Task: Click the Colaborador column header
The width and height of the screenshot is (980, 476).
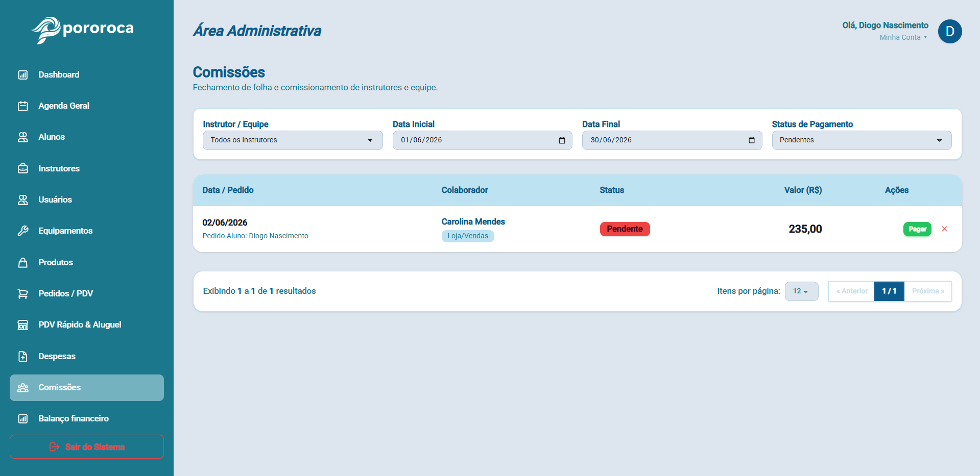Action: [x=465, y=190]
